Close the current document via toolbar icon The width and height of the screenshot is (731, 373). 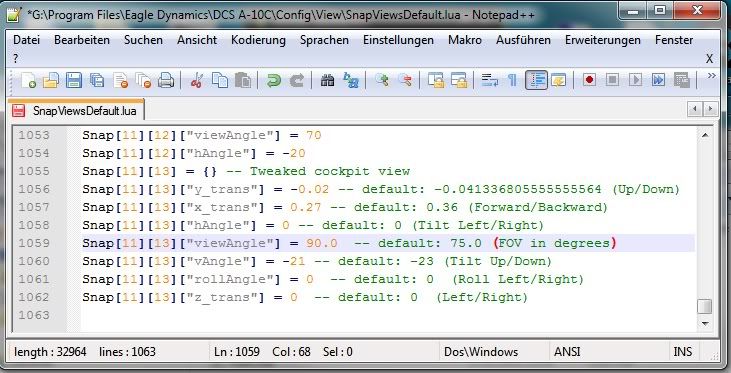pyautogui.click(x=121, y=80)
